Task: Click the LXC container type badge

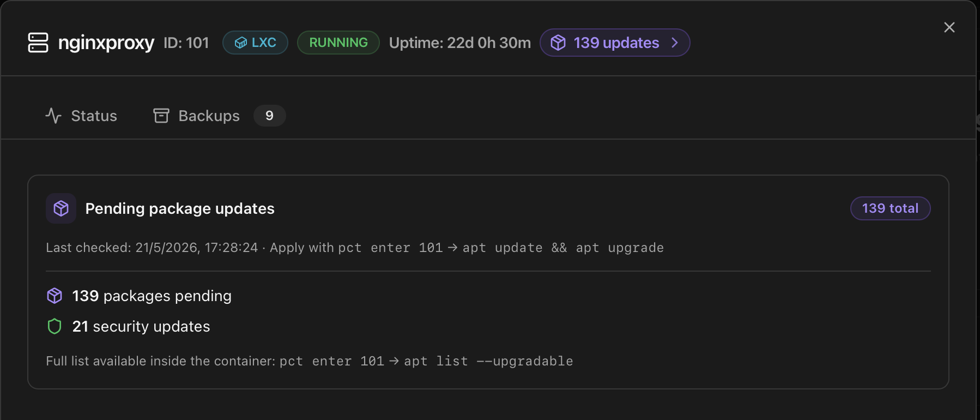Action: click(x=255, y=43)
